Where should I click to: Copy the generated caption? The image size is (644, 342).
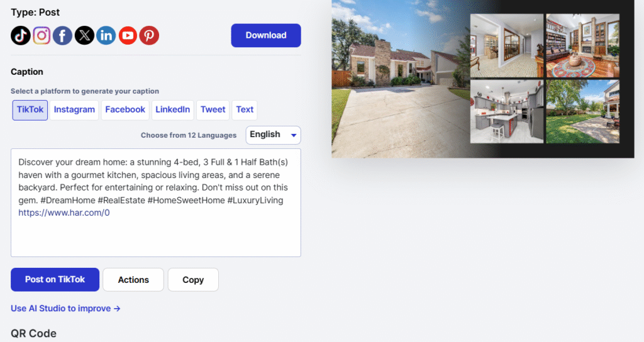tap(193, 280)
